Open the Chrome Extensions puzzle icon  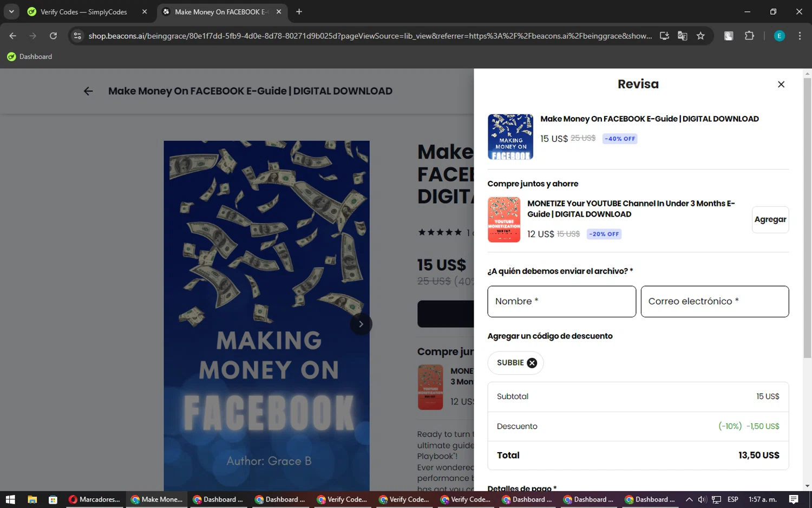749,36
